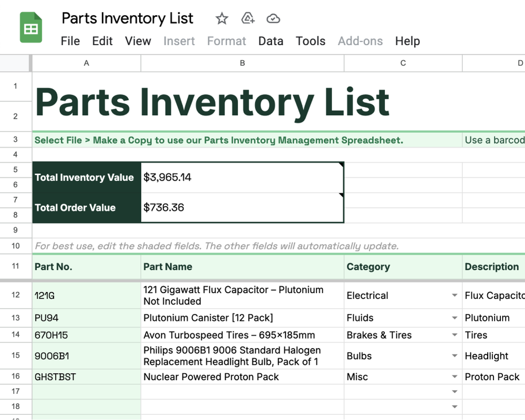Open the Google Sheets home screen logo
Screen dimensions: 525x420
(30, 27)
